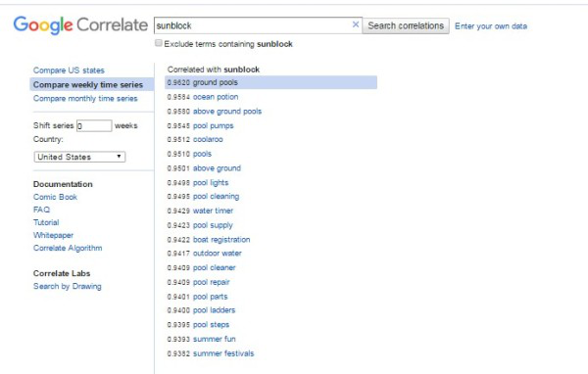The image size is (588, 374).
Task: Open the FAQ link
Action: point(41,210)
